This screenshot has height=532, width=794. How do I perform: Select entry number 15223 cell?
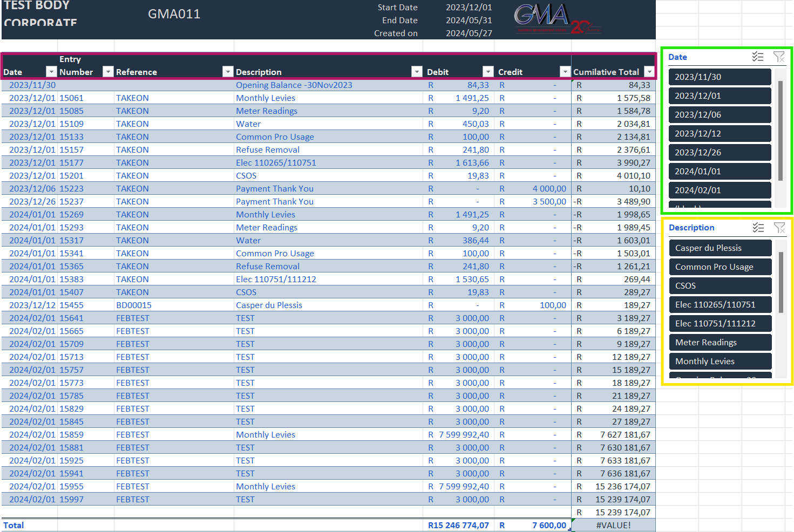tap(85, 188)
